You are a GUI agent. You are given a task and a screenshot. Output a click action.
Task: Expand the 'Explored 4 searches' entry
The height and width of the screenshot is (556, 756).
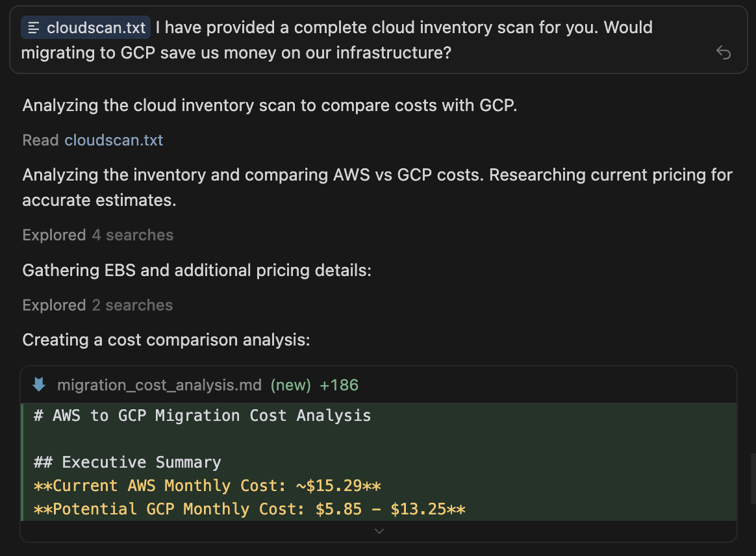point(98,235)
